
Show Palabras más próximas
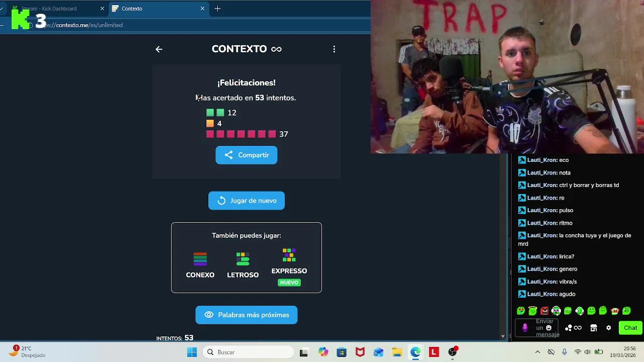click(x=247, y=315)
